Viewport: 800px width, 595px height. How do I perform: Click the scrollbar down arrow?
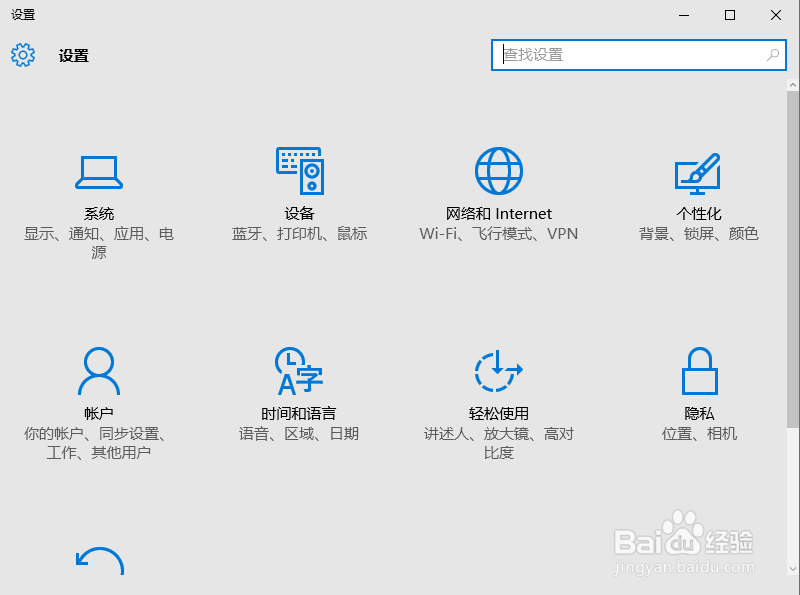click(793, 568)
